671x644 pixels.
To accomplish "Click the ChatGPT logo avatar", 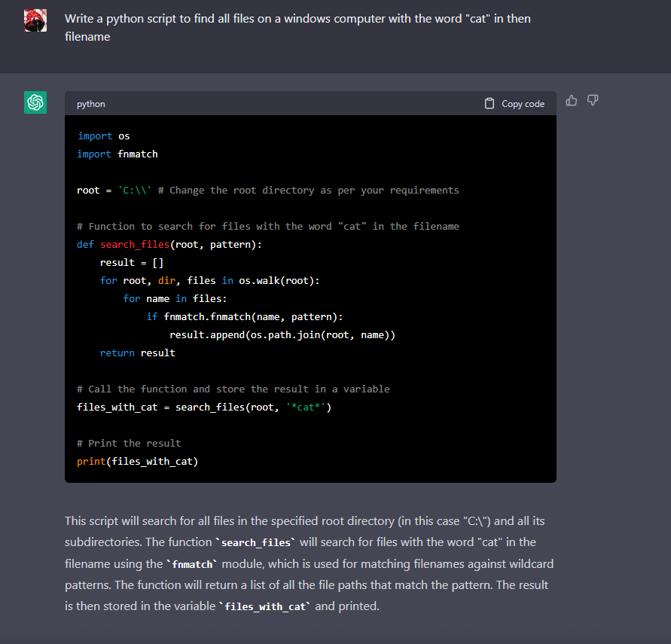I will [x=35, y=102].
